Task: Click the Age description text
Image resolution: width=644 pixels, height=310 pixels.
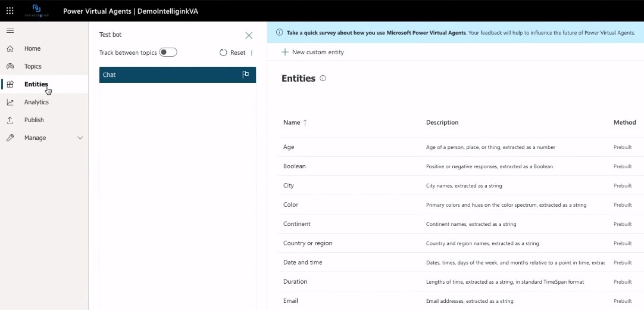Action: (x=491, y=147)
